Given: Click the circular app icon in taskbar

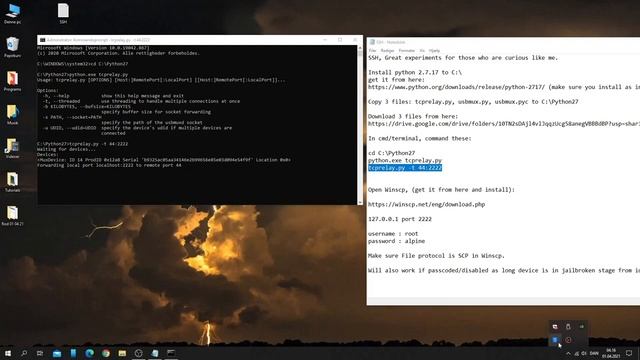Looking at the screenshot, I should click(139, 353).
